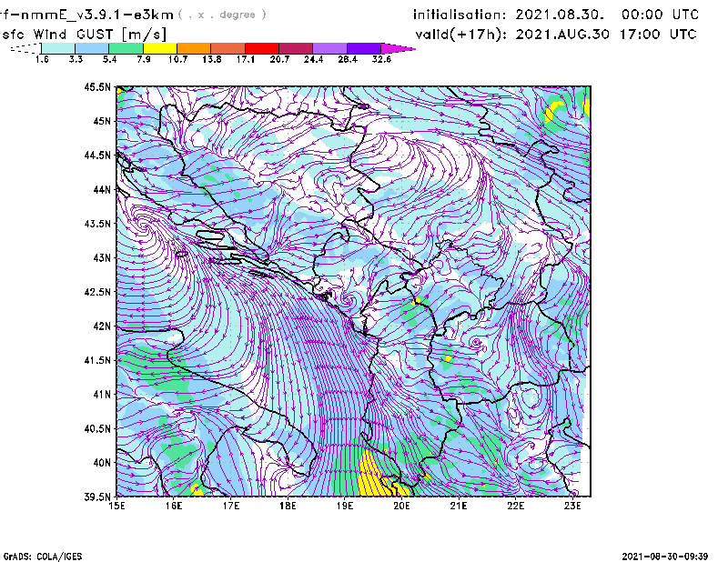Click the 40N latitude label
The height and width of the screenshot is (562, 728).
[x=102, y=463]
